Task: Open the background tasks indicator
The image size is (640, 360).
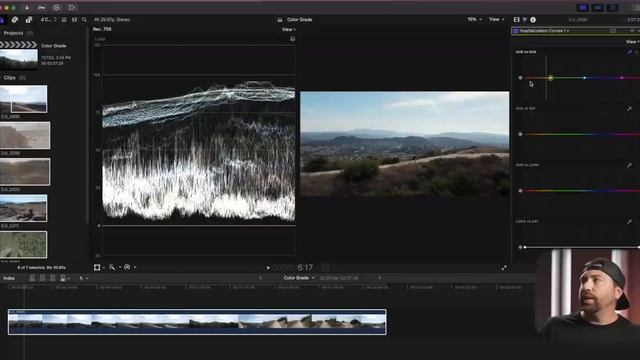Action: pos(56,7)
